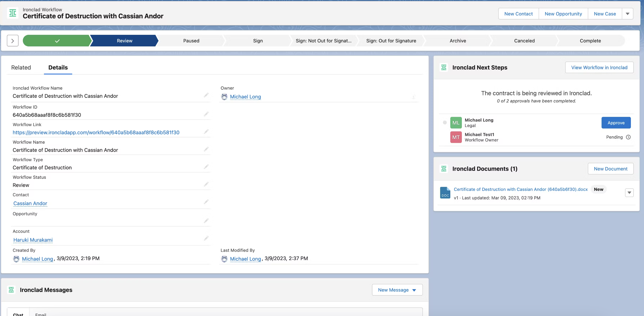This screenshot has width=644, height=316.
Task: Click the Workflow Link edit pencil
Action: (206, 132)
